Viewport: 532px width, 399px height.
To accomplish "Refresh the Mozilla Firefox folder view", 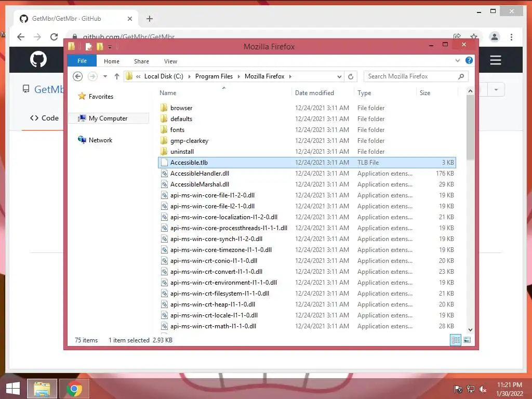I will (351, 76).
